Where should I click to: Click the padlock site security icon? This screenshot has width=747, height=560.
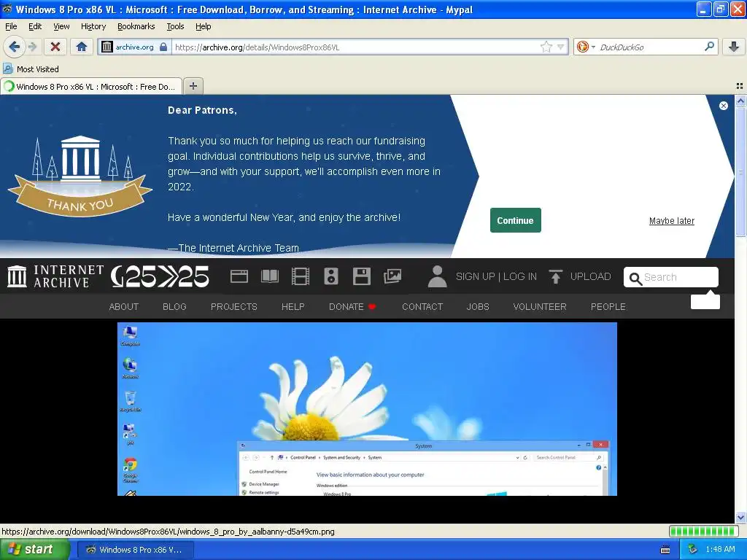point(163,47)
